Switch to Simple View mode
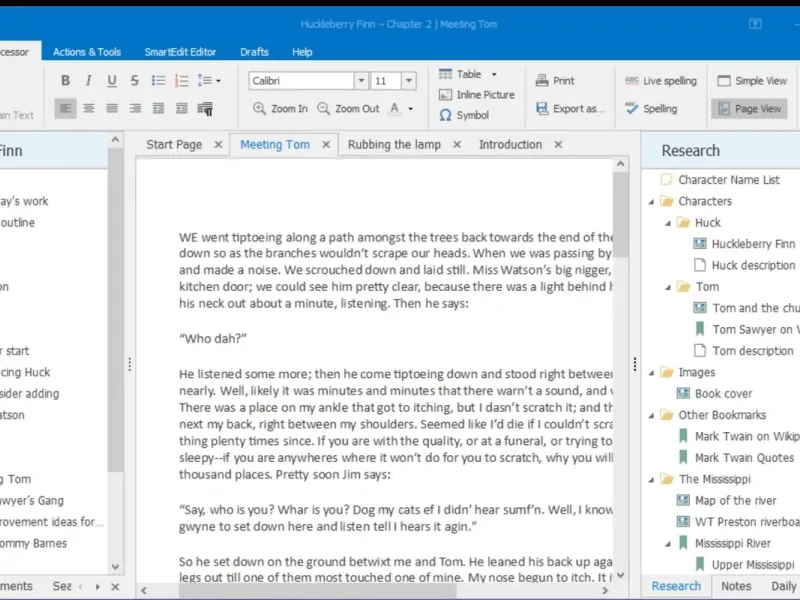This screenshot has width=800, height=600. coord(750,81)
